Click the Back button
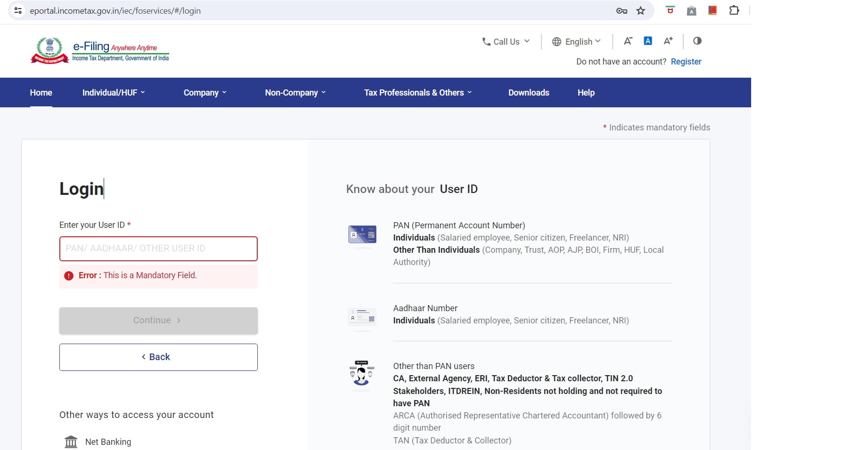 click(x=158, y=357)
